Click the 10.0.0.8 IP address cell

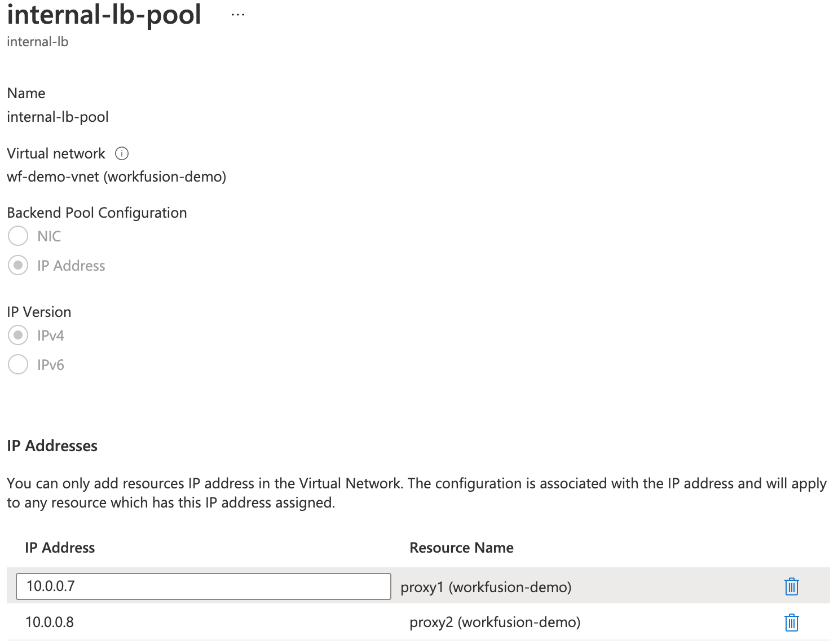click(50, 622)
